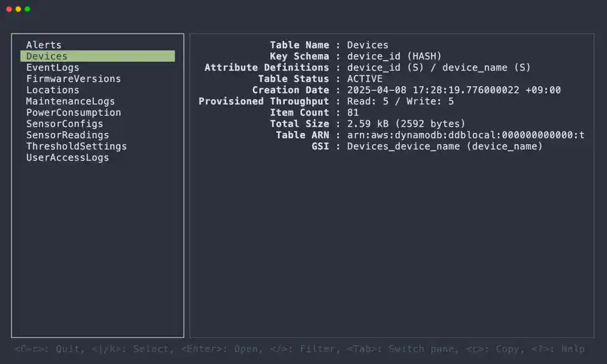
Task: Click the Help hint in footer
Action: (558, 349)
